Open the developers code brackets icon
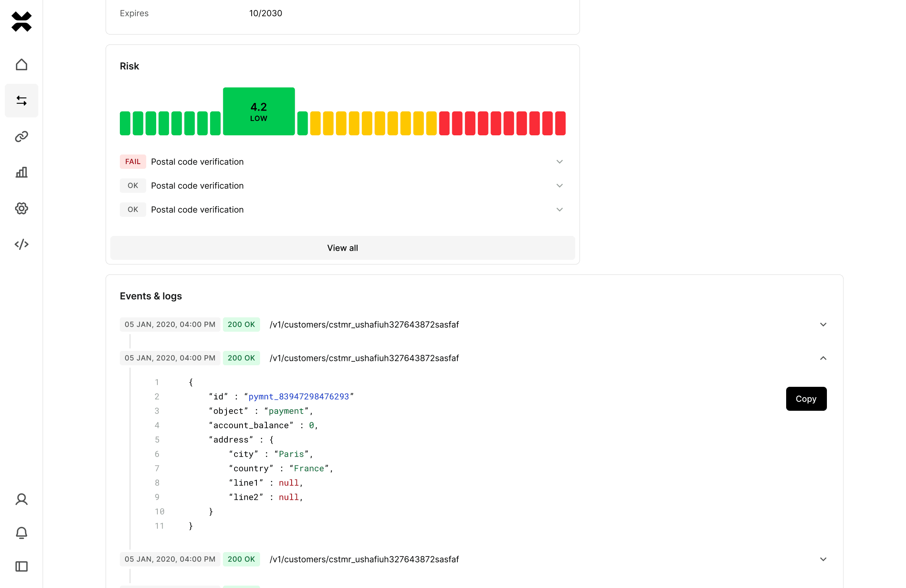Viewport: 906px width, 588px height. click(22, 244)
